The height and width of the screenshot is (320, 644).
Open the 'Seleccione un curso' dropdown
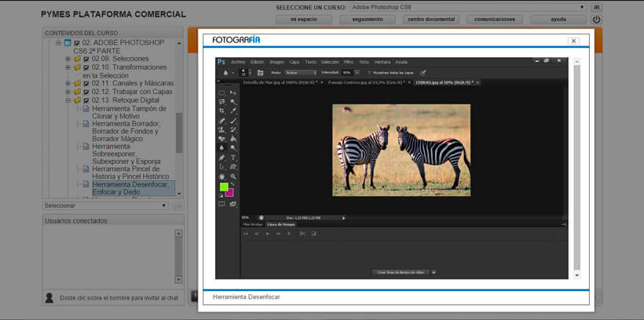[468, 7]
